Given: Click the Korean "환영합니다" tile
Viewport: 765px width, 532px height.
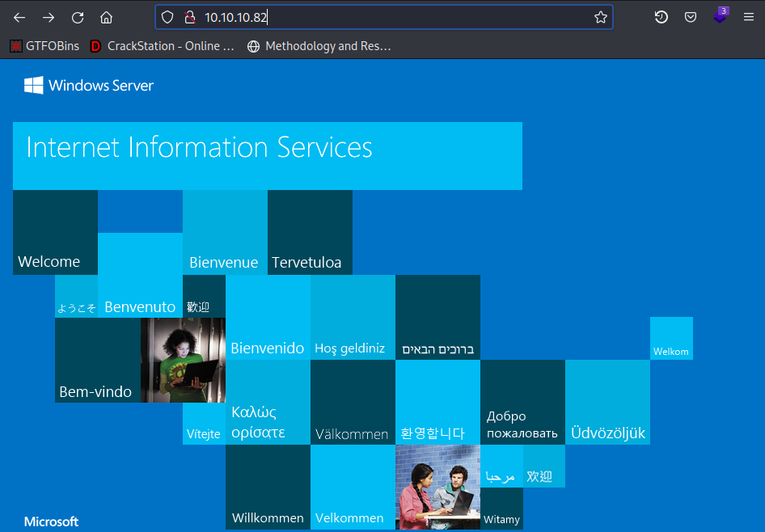Looking at the screenshot, I should (x=437, y=403).
